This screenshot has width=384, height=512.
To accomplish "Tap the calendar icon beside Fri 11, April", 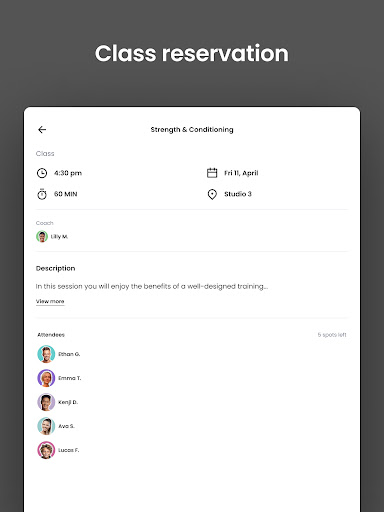I will [x=212, y=173].
